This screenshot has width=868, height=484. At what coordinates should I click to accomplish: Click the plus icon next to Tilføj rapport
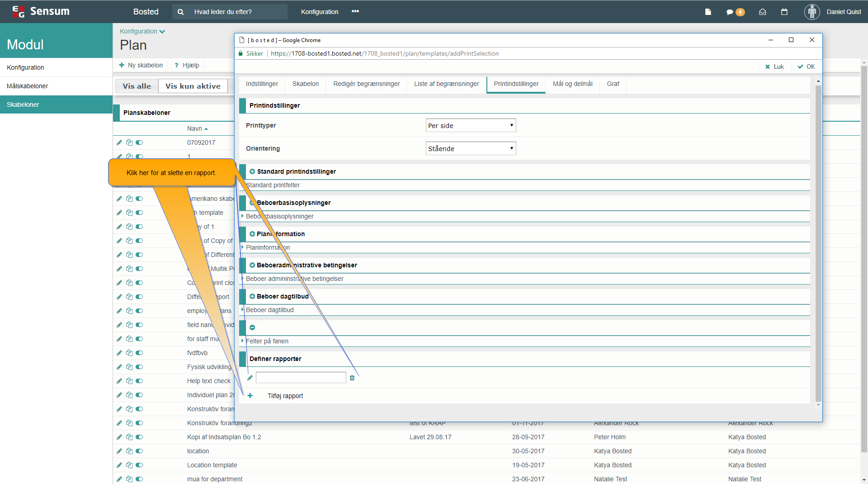click(250, 396)
